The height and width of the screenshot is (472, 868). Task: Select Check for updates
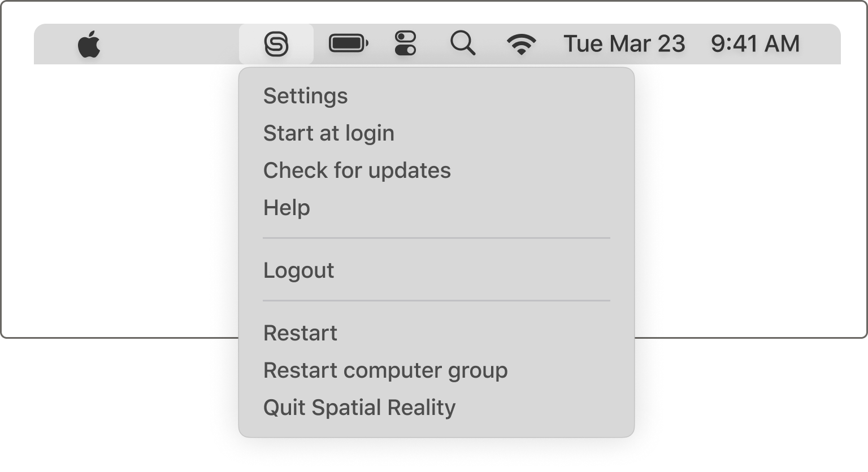point(357,171)
